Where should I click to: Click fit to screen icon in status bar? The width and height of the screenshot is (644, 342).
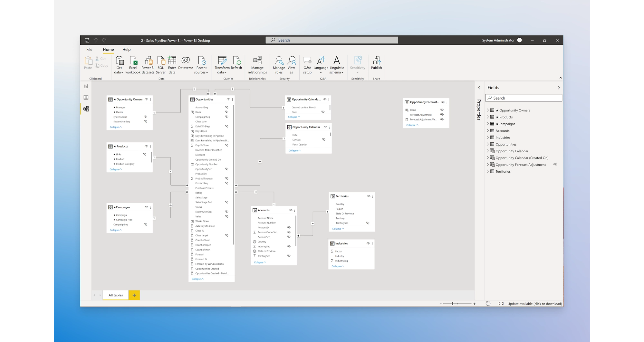tap(501, 304)
